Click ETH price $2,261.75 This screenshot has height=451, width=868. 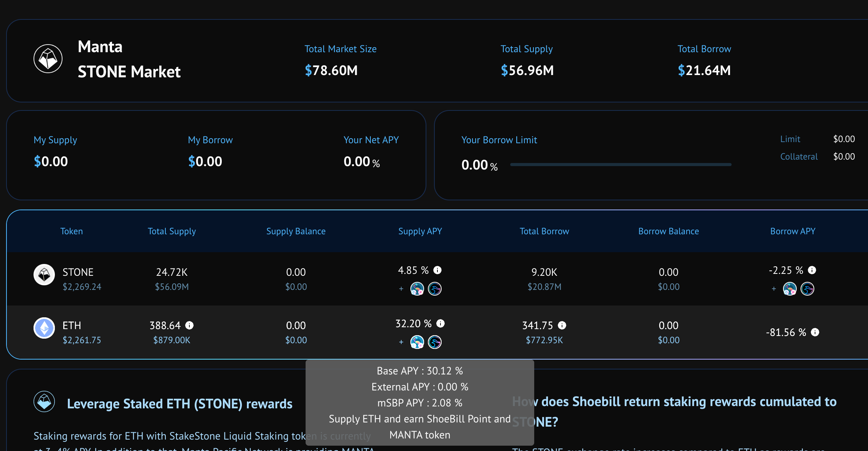click(x=82, y=340)
